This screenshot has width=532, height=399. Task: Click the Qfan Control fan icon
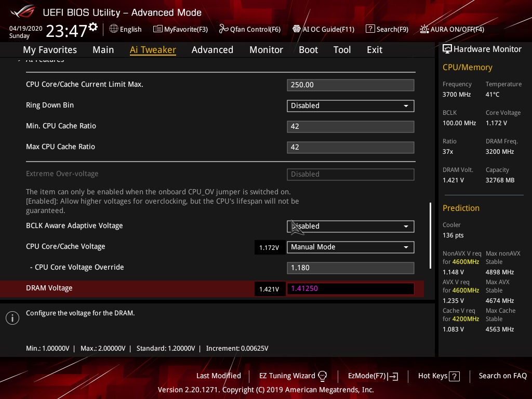pyautogui.click(x=223, y=29)
